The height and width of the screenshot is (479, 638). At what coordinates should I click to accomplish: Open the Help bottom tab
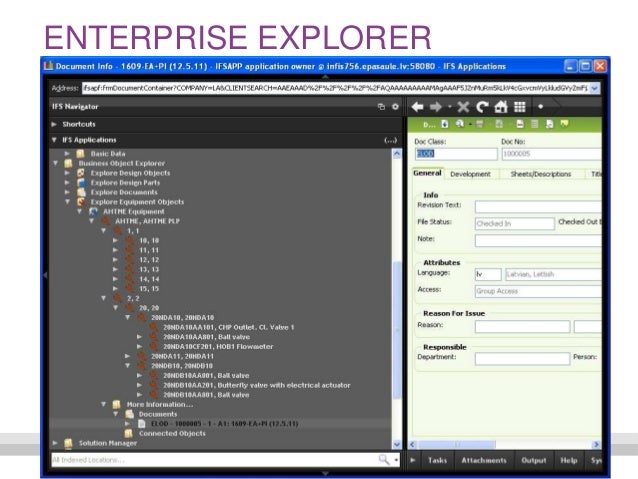(568, 460)
